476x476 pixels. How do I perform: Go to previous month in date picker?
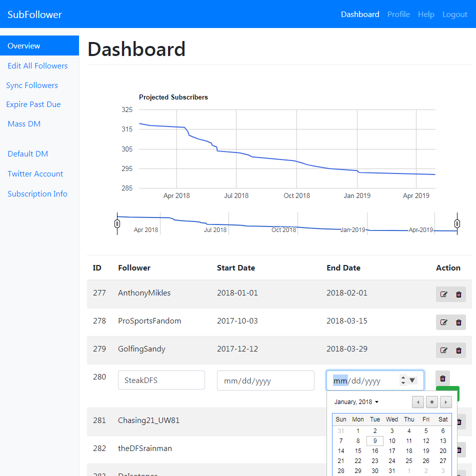coord(418,402)
